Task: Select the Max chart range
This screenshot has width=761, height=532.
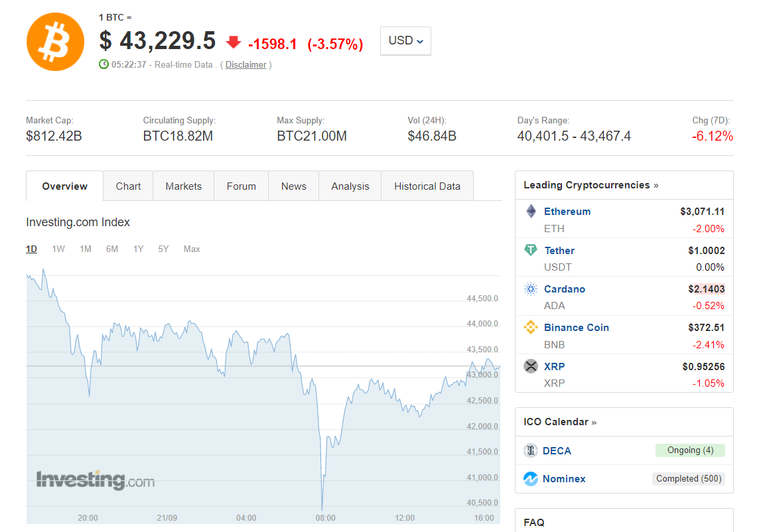Action: [192, 249]
